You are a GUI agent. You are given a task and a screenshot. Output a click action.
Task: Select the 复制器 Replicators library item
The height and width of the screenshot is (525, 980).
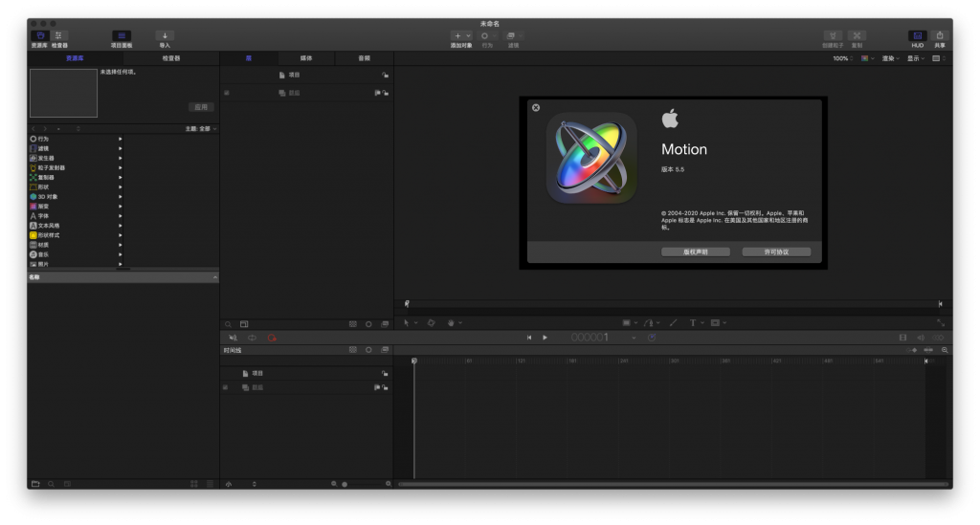(x=75, y=178)
